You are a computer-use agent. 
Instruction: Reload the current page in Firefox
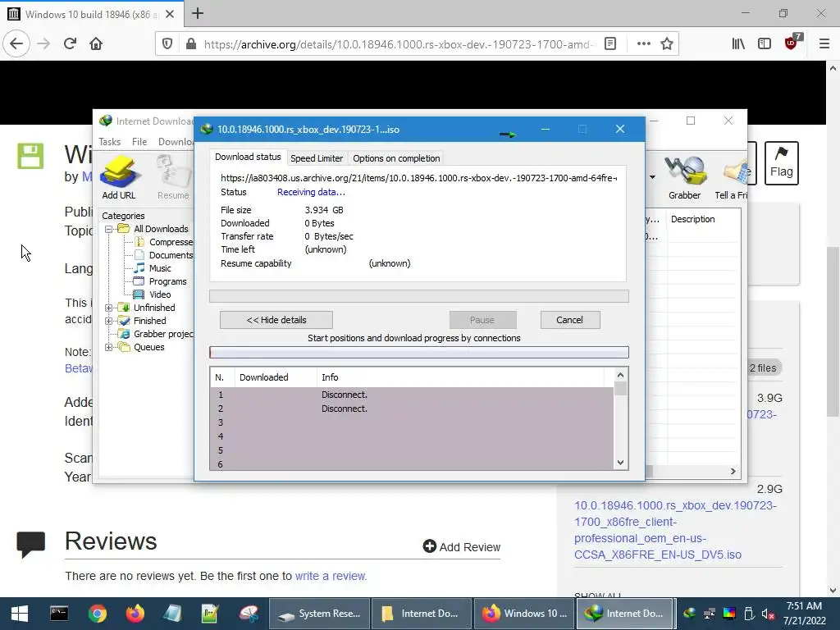[x=71, y=43]
